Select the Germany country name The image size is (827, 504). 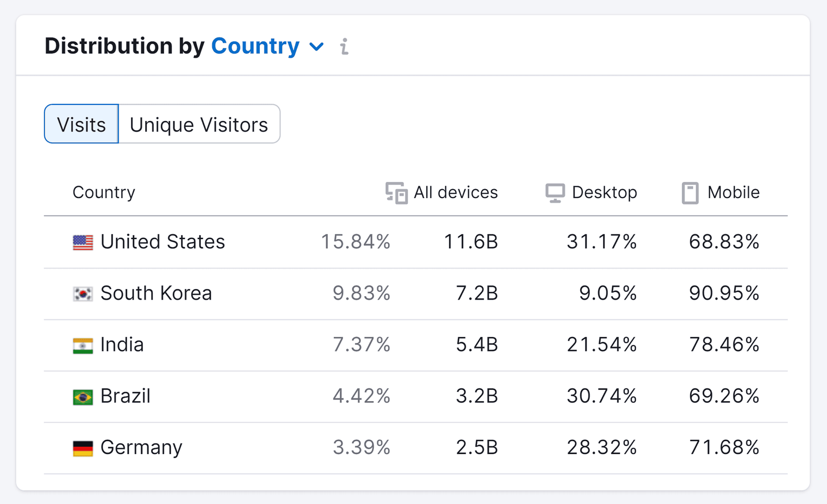click(141, 448)
